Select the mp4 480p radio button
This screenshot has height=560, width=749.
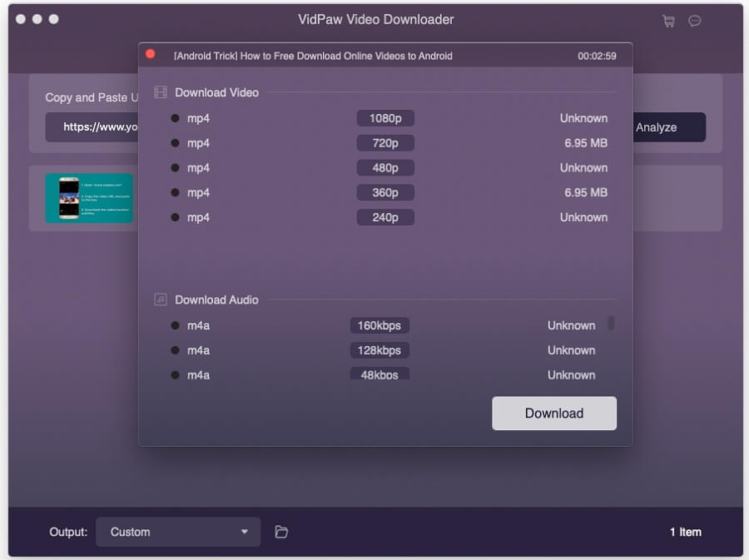(x=176, y=167)
